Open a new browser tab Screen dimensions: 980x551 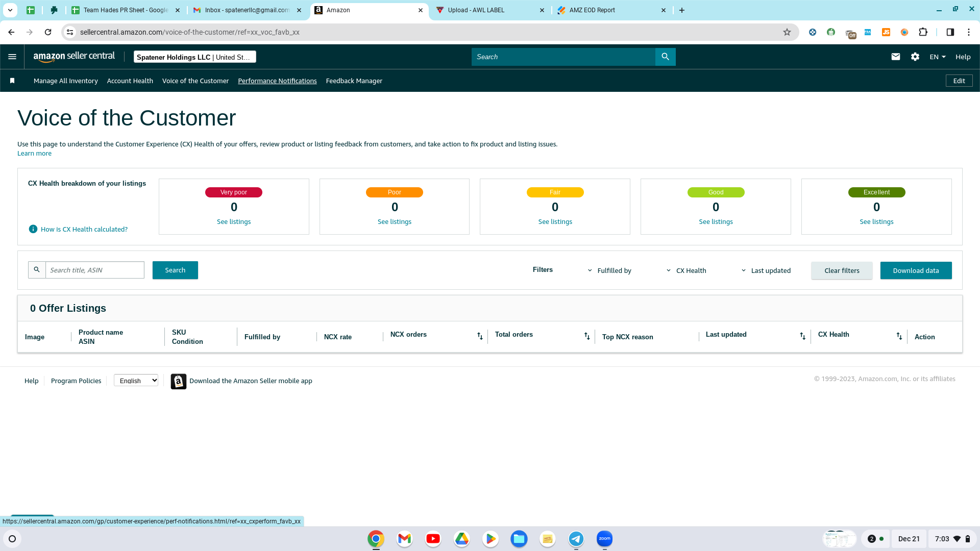tap(682, 10)
